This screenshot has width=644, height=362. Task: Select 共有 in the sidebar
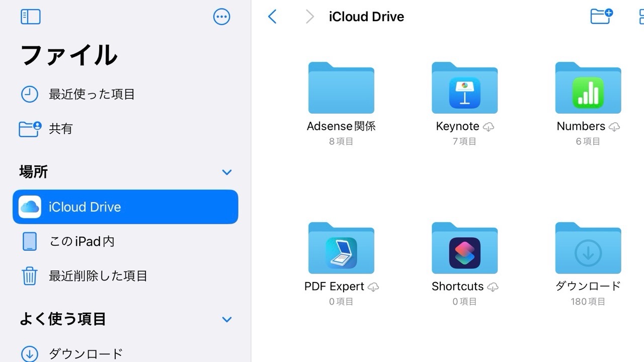pyautogui.click(x=60, y=129)
